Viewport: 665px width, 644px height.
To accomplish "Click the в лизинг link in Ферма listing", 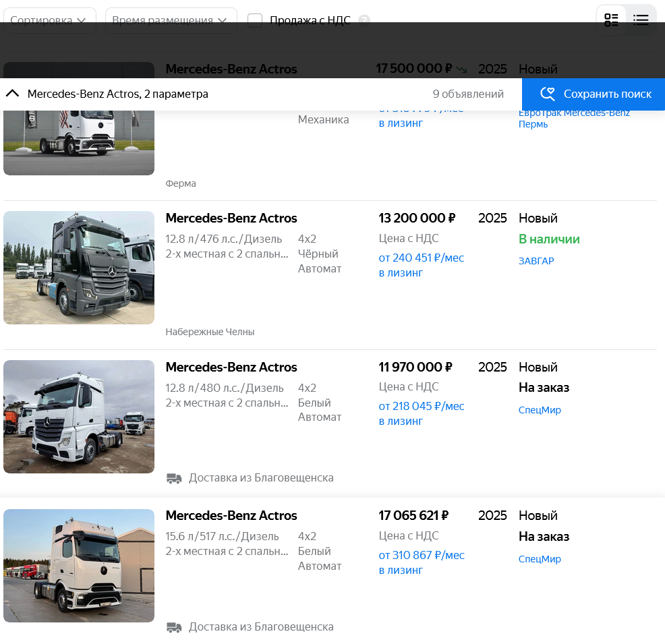I will [x=401, y=123].
